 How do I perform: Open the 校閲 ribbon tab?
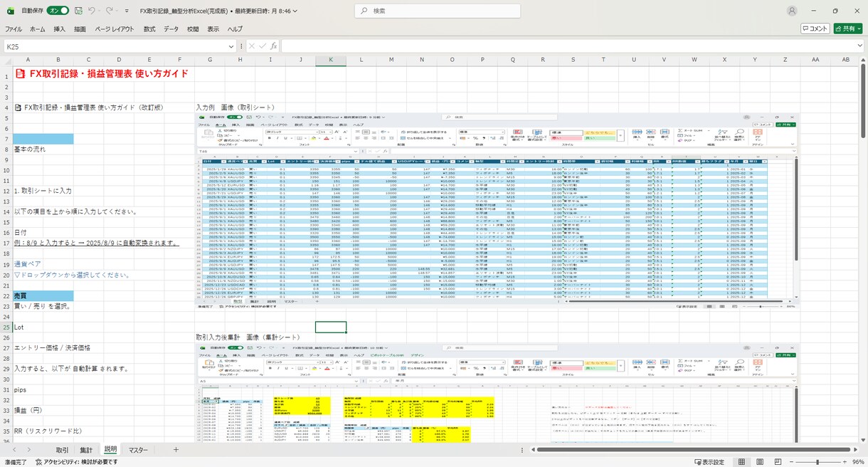[x=193, y=29]
